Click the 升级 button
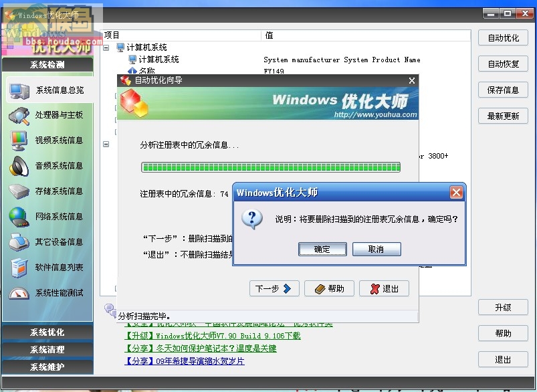The width and height of the screenshot is (537, 392). (x=503, y=307)
